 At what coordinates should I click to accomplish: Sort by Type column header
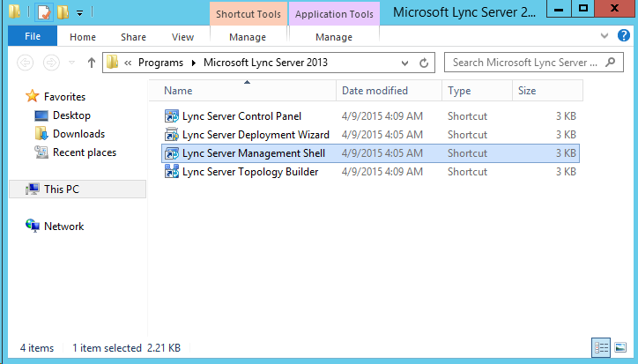point(477,91)
